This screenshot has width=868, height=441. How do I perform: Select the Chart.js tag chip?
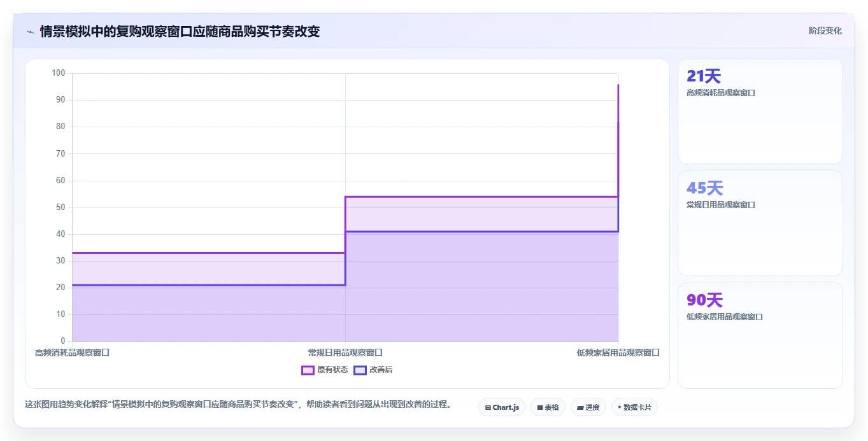pyautogui.click(x=502, y=407)
